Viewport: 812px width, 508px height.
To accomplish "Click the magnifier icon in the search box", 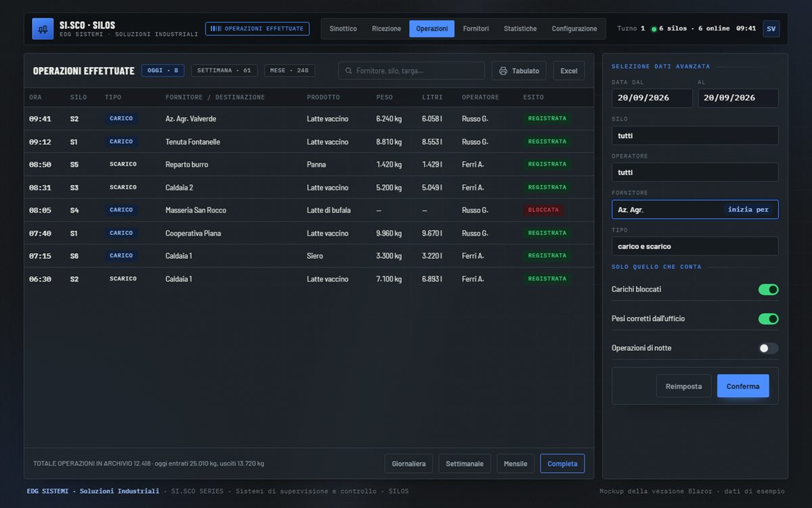I will [x=348, y=70].
